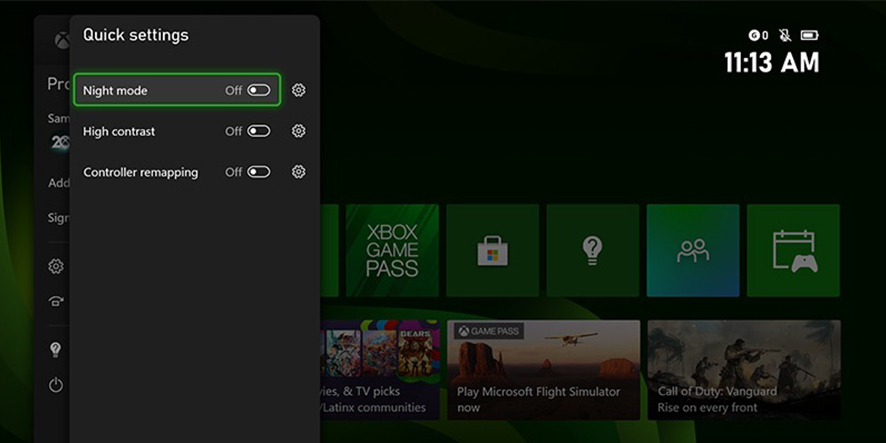
Task: Open the TV picks collection card
Action: point(380,370)
